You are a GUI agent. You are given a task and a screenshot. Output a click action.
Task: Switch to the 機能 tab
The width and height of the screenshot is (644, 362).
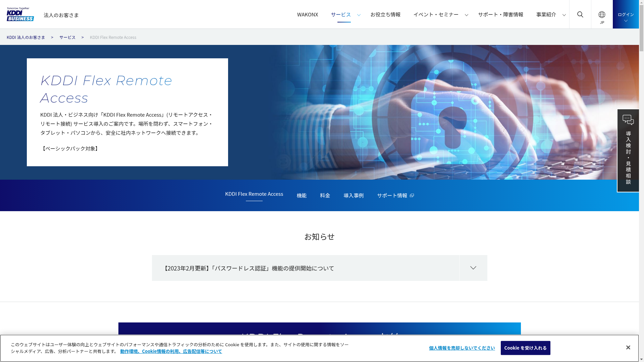(302, 195)
